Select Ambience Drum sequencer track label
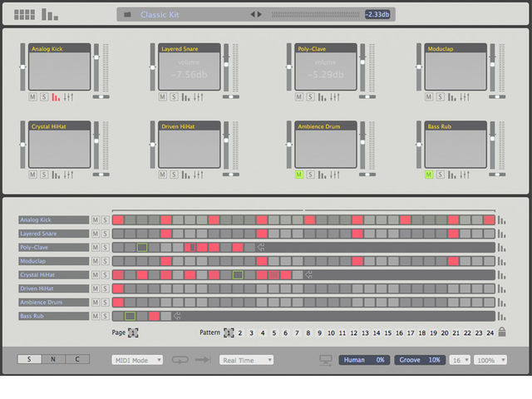 coord(53,303)
